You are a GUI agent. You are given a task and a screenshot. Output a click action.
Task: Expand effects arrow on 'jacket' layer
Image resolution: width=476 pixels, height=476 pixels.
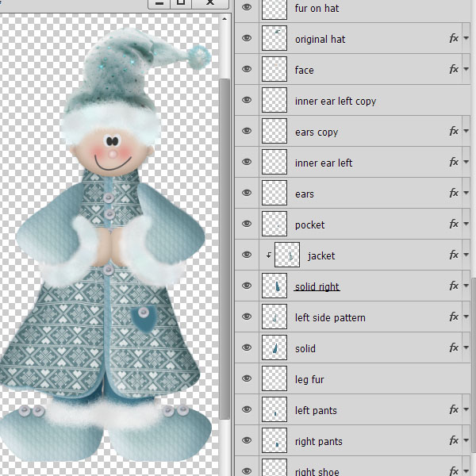(x=466, y=255)
